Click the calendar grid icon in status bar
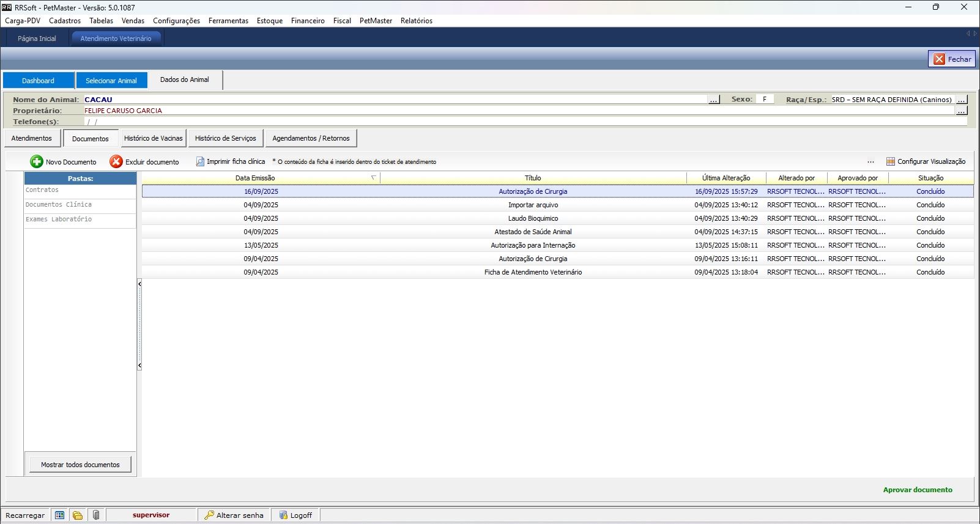The image size is (980, 524). coord(59,515)
